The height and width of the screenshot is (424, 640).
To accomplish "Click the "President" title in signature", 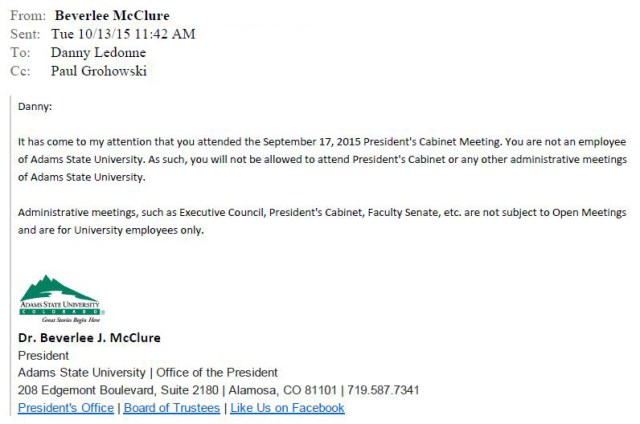I will point(43,355).
